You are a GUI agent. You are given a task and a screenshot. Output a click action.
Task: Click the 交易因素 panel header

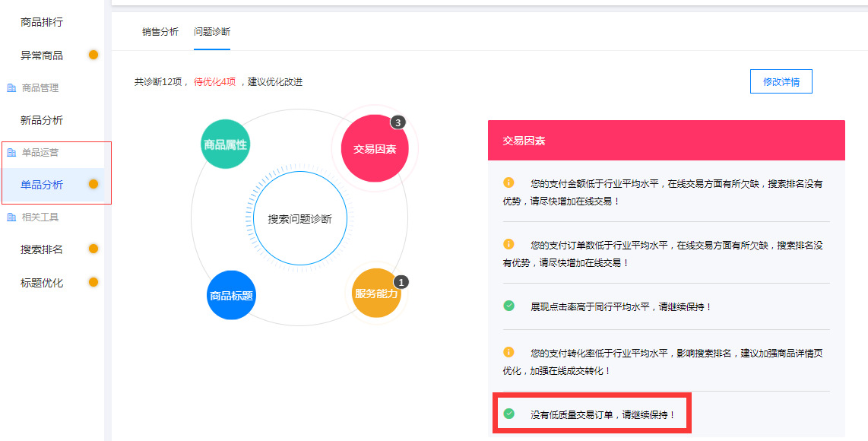coord(666,141)
